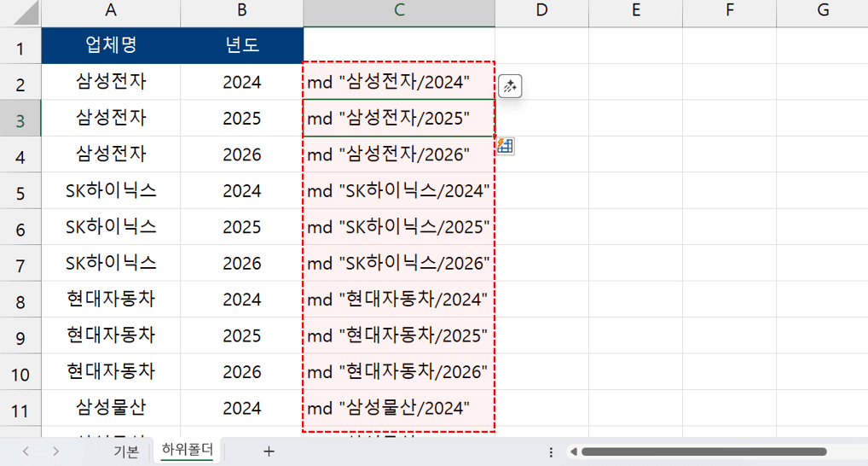Click the 년도 header cell

pos(241,45)
